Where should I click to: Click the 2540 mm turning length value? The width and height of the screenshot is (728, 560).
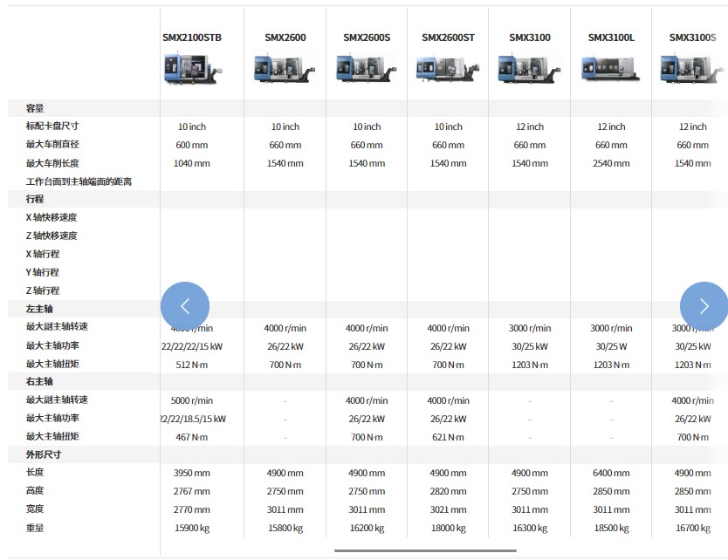click(611, 163)
